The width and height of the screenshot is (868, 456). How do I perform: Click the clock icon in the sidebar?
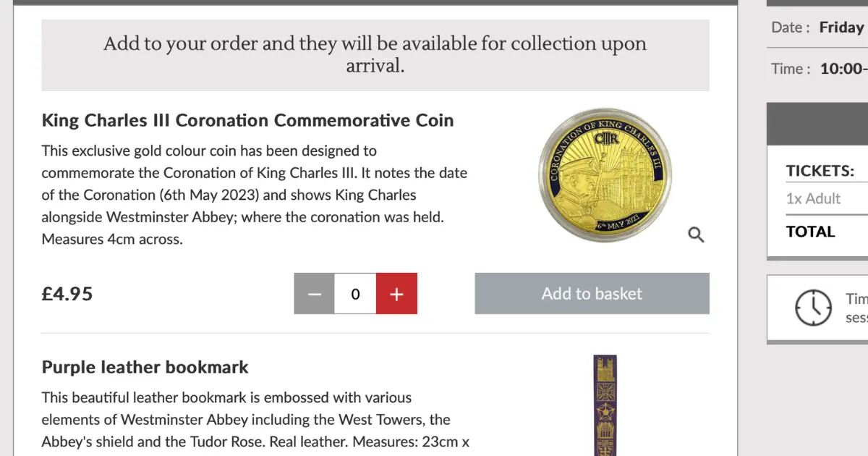[813, 308]
